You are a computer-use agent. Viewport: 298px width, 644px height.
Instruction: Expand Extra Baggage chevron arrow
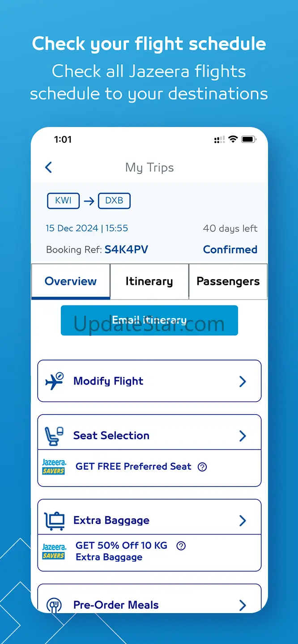click(x=243, y=521)
